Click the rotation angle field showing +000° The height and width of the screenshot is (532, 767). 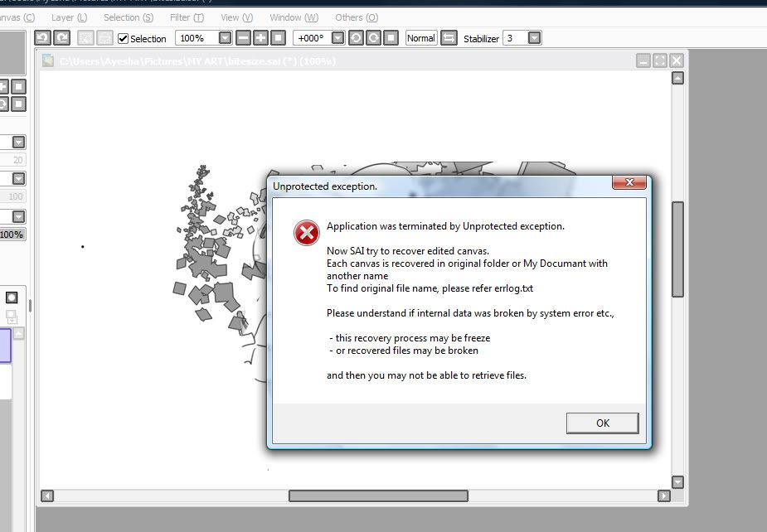pos(312,38)
